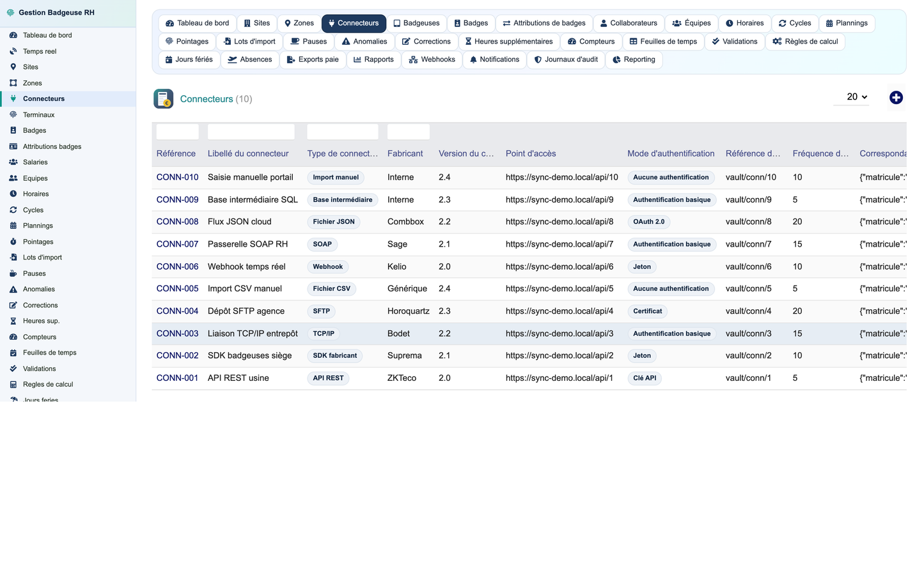Click the Webhook type badge
The width and height of the screenshot is (924, 577).
tap(327, 266)
